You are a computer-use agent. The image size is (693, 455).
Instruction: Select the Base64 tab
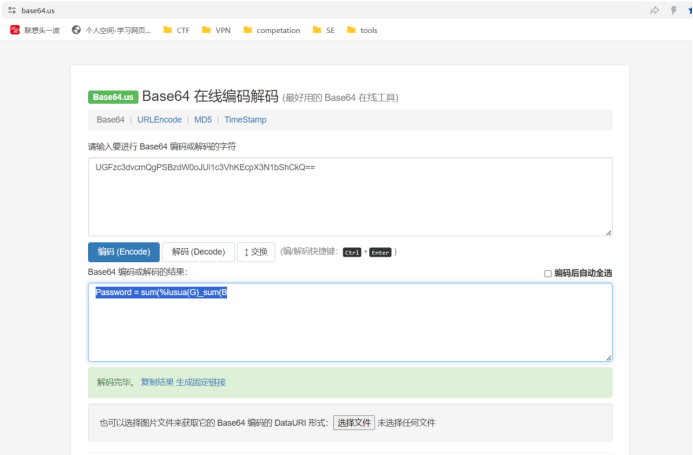tap(110, 120)
